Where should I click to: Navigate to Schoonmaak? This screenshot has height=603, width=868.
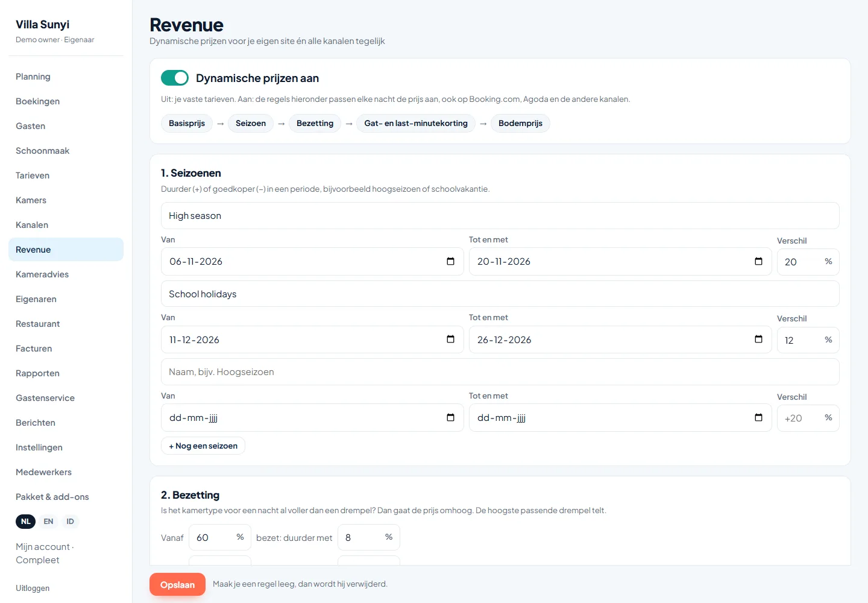coord(66,151)
